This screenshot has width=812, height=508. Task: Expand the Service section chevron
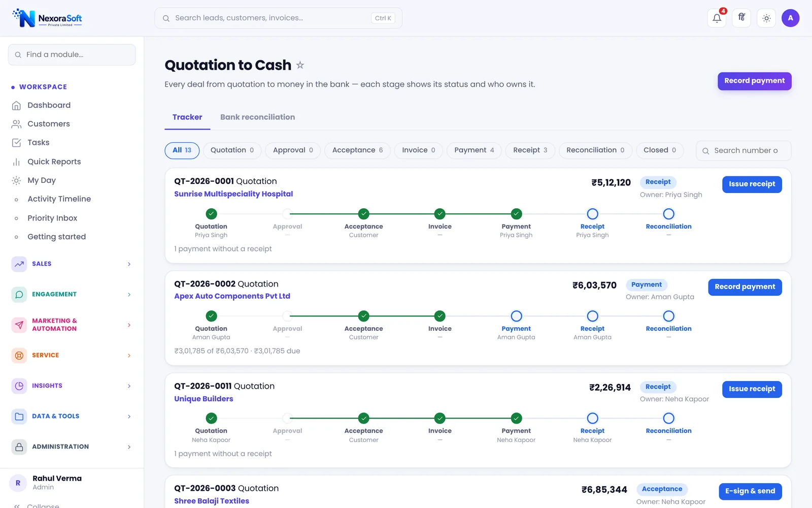(x=129, y=356)
